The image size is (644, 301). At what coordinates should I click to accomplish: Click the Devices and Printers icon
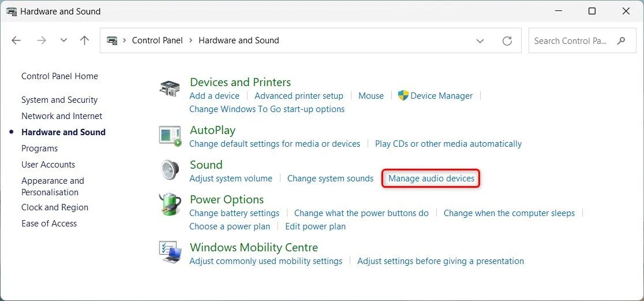(x=170, y=88)
